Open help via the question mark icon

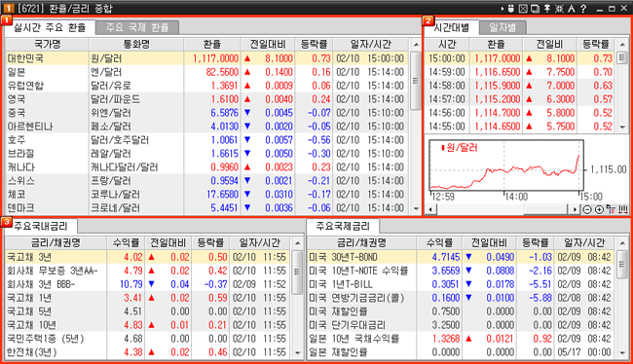tap(583, 8)
